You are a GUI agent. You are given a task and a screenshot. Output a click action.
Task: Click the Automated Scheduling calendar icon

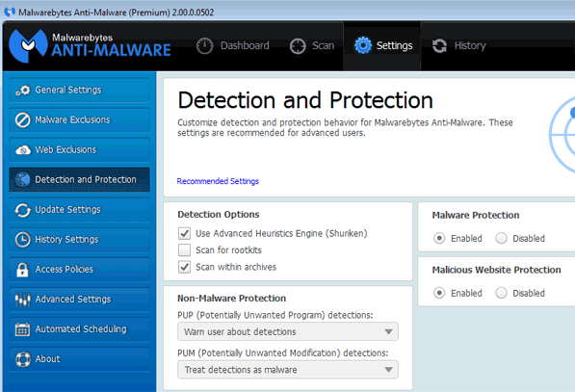(x=23, y=329)
